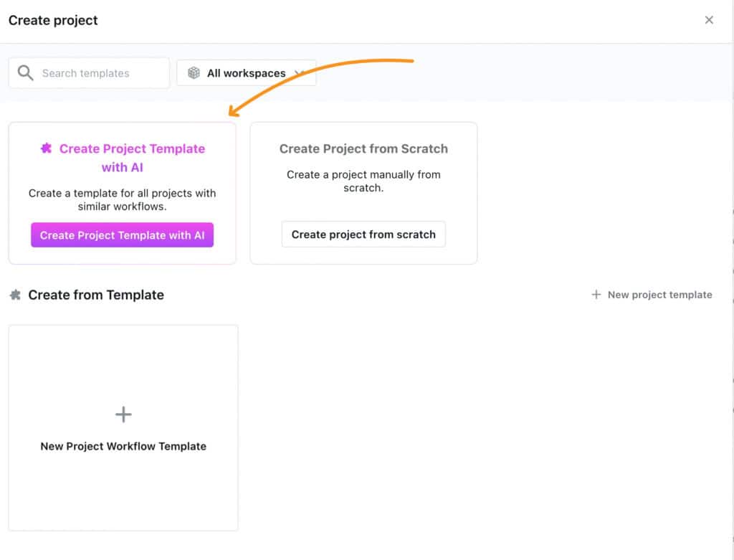Expand the All workspaces dropdown chevron
This screenshot has height=560, width=734.
click(x=300, y=73)
